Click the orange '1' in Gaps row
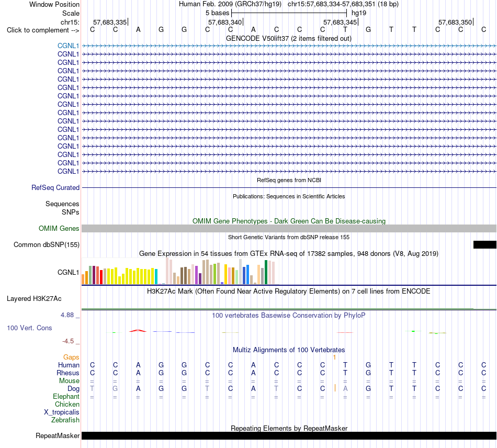This screenshot has height=448, width=497. coord(334,357)
